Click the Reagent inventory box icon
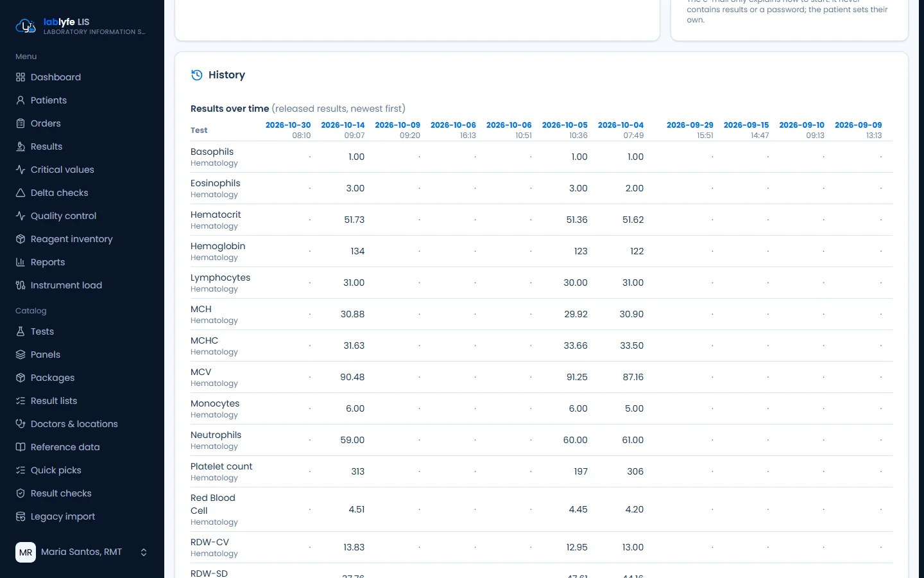The width and height of the screenshot is (924, 578). [21, 239]
